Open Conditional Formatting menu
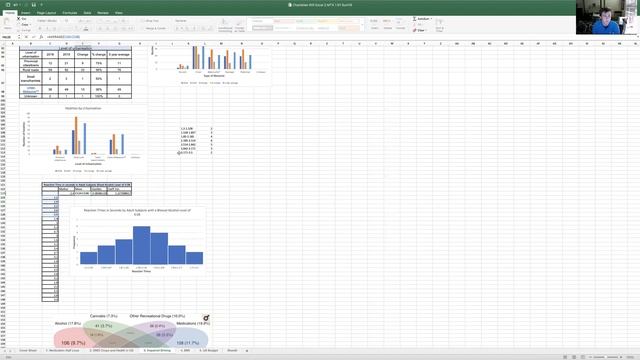This screenshot has width=640, height=360. click(224, 25)
